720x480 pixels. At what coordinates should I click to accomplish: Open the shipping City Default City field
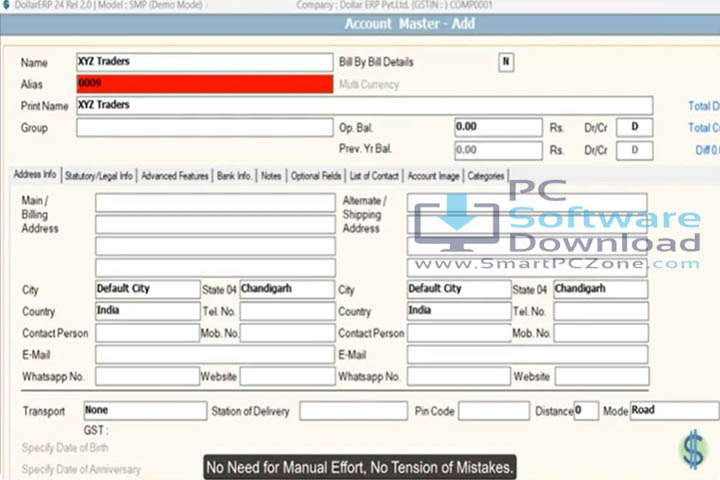459,289
